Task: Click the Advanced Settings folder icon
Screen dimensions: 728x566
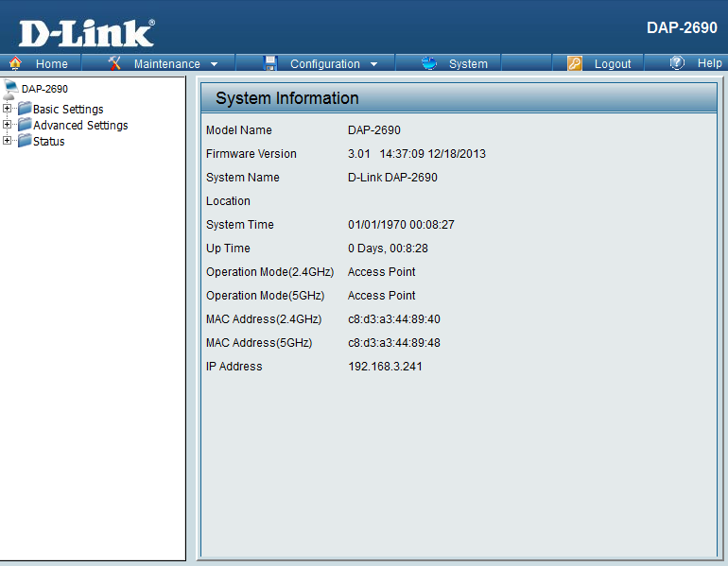Action: pos(25,125)
